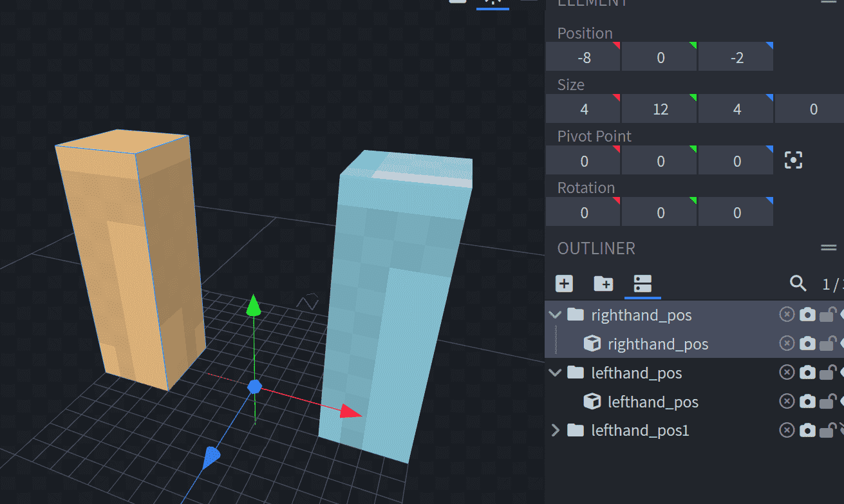Image resolution: width=844 pixels, height=504 pixels.
Task: Click the Pivot Point X field
Action: 583,160
